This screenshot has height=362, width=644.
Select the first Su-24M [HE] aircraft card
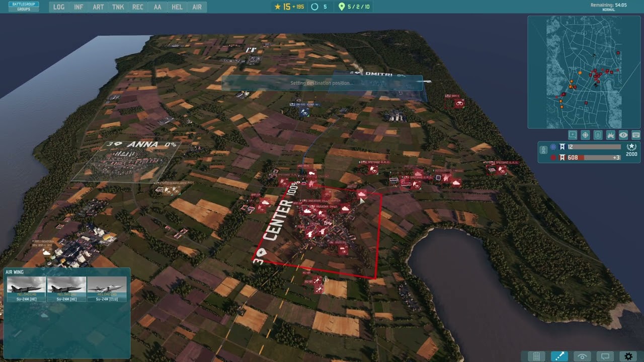[x=26, y=289]
